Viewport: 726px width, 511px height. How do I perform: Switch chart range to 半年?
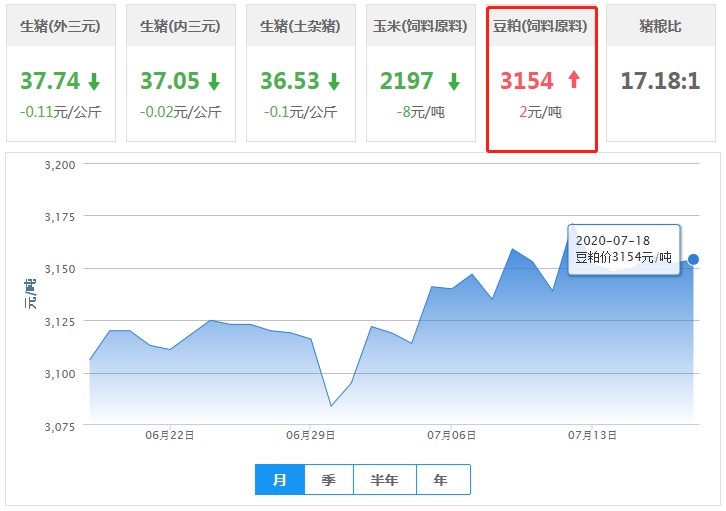tap(384, 480)
